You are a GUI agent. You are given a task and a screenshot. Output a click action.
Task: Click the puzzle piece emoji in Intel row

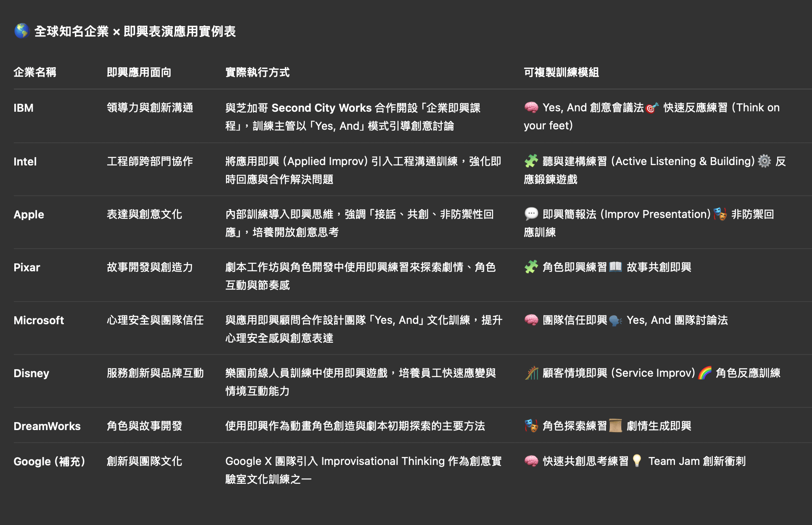pyautogui.click(x=531, y=161)
